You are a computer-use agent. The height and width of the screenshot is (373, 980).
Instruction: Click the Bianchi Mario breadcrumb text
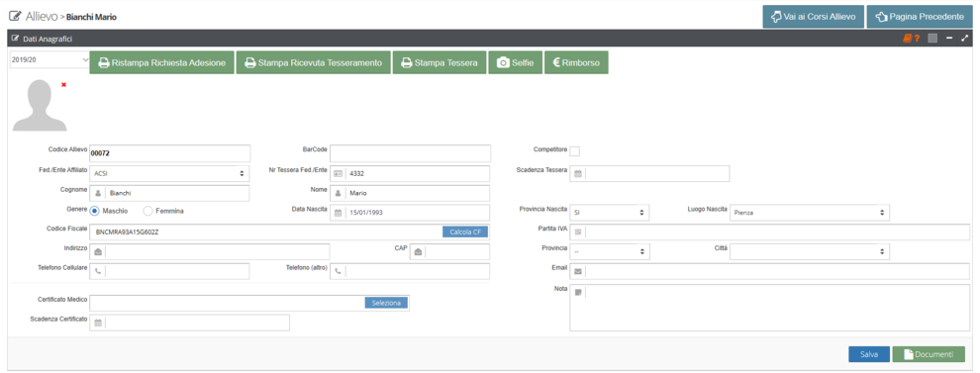pyautogui.click(x=92, y=17)
